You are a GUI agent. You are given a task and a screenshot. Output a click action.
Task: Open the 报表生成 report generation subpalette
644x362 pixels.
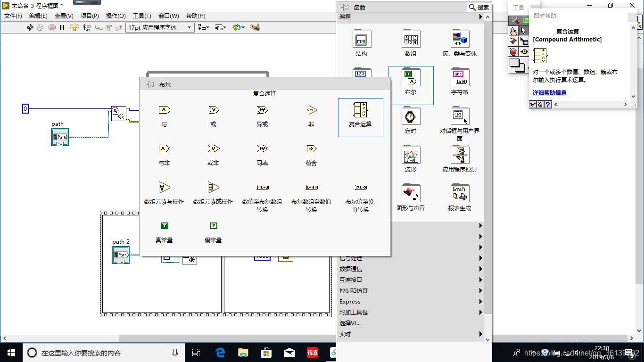pyautogui.click(x=460, y=198)
